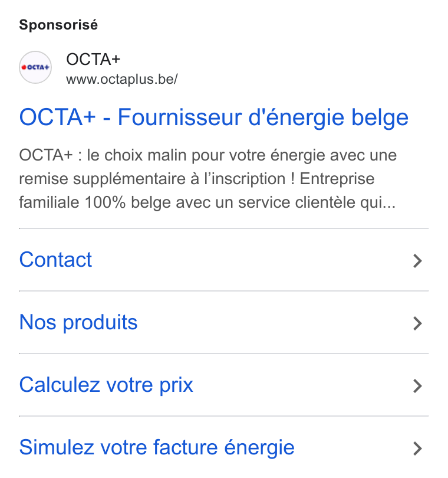
Task: Open the Contact row chevron arrow
Action: (x=417, y=261)
